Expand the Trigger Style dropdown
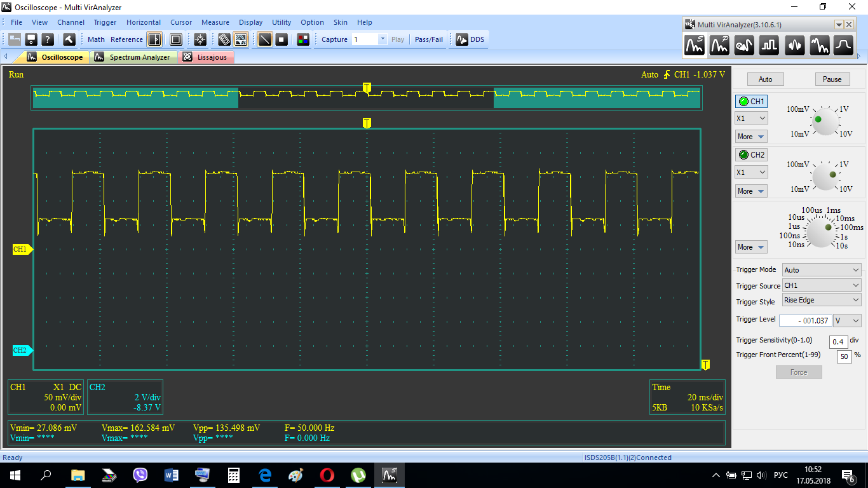The width and height of the screenshot is (868, 488). tap(822, 300)
